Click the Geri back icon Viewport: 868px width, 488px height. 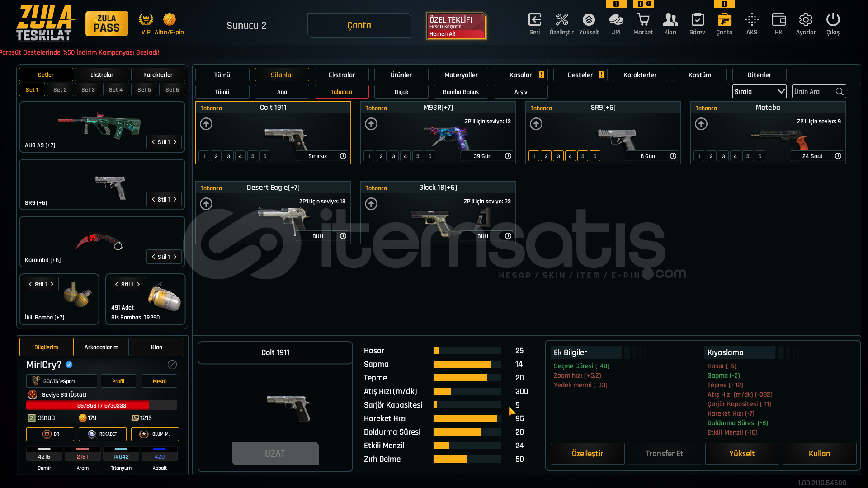[x=534, y=20]
